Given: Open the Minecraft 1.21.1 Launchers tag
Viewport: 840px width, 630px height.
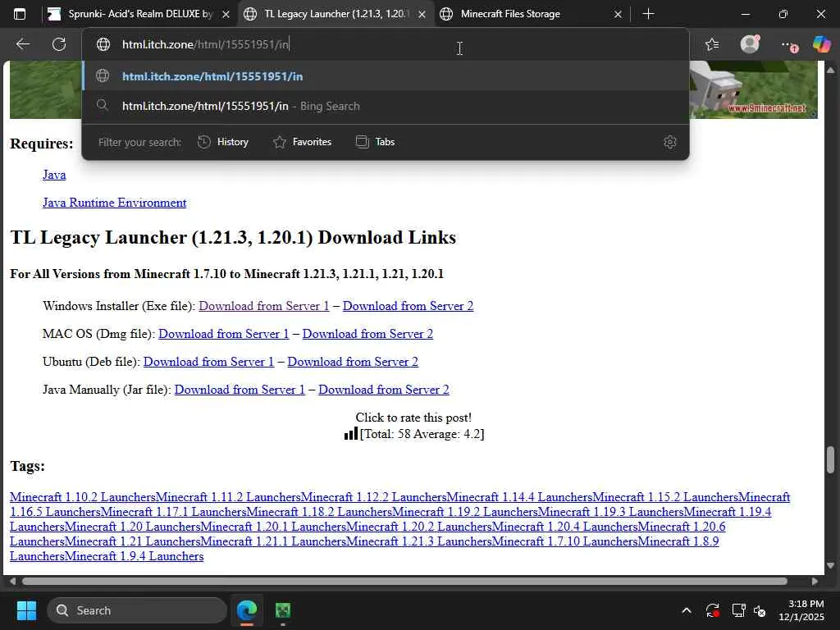Looking at the screenshot, I should [x=218, y=541].
